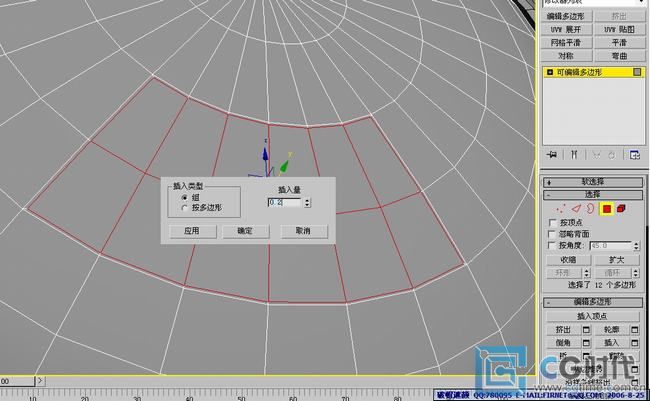Select 组 insert type radio button
This screenshot has height=401, width=650.
(184, 198)
